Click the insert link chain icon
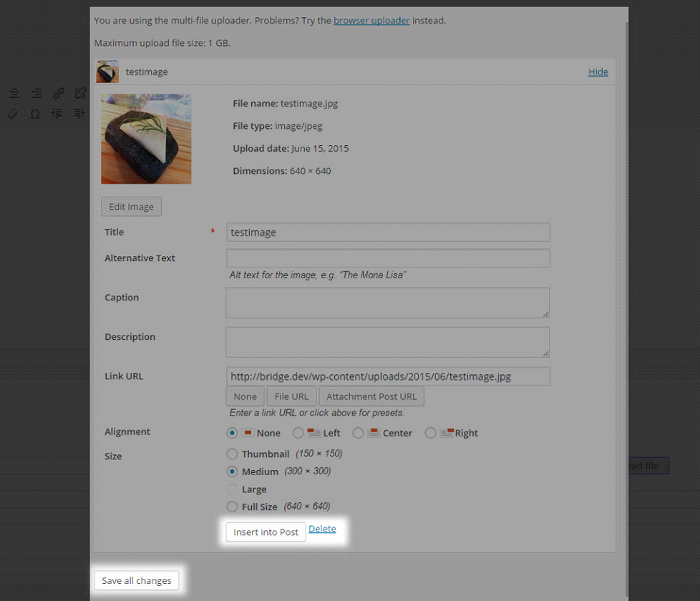 click(58, 93)
